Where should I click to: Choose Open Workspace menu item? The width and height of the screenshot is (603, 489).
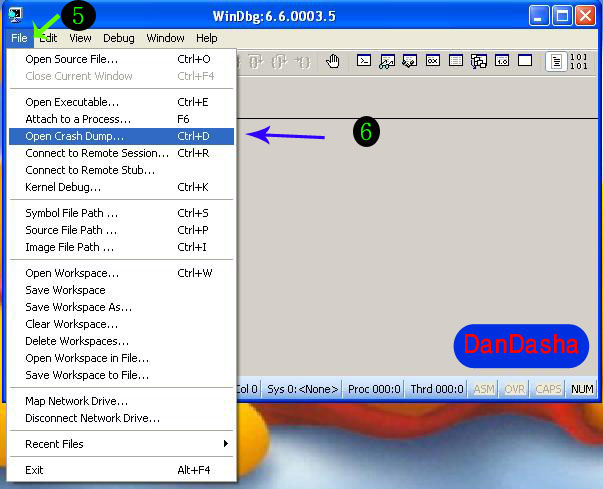tap(121, 273)
